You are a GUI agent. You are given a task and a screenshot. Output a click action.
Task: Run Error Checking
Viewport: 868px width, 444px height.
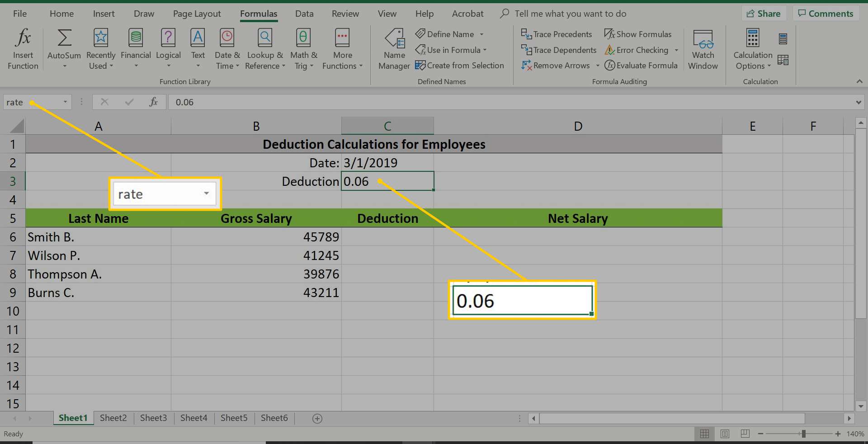(x=637, y=50)
